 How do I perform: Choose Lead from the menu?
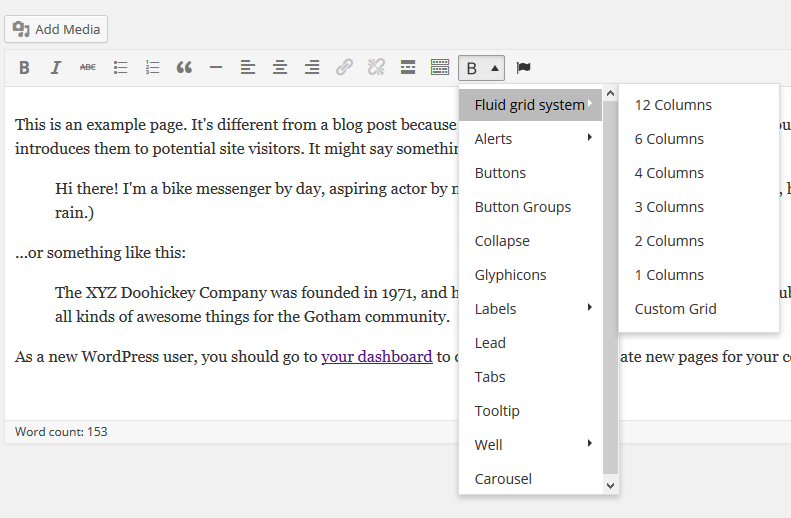[x=530, y=343]
